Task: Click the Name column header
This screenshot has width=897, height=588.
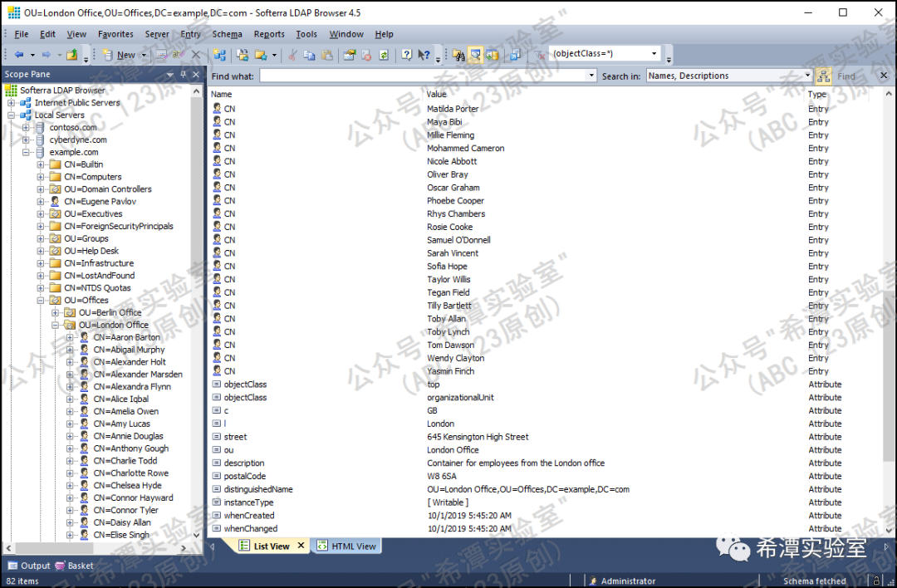Action: click(x=222, y=95)
